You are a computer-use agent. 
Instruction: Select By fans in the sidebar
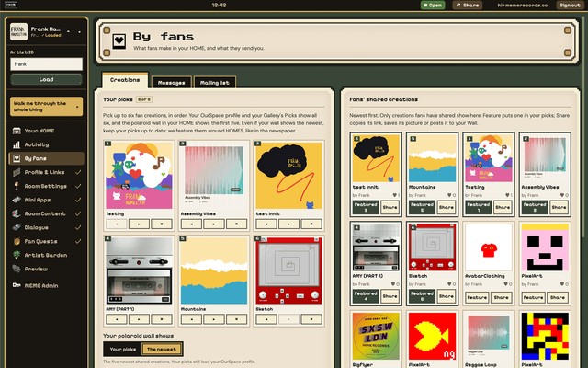point(46,158)
